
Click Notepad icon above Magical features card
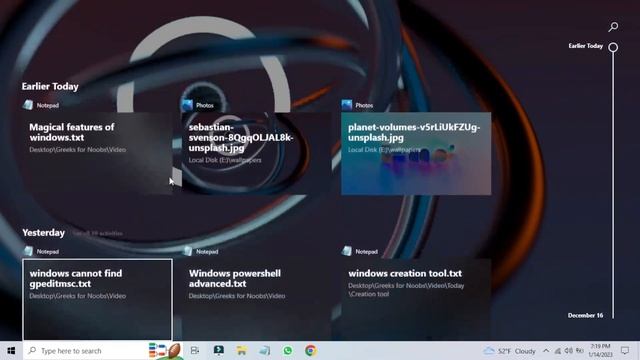point(28,105)
